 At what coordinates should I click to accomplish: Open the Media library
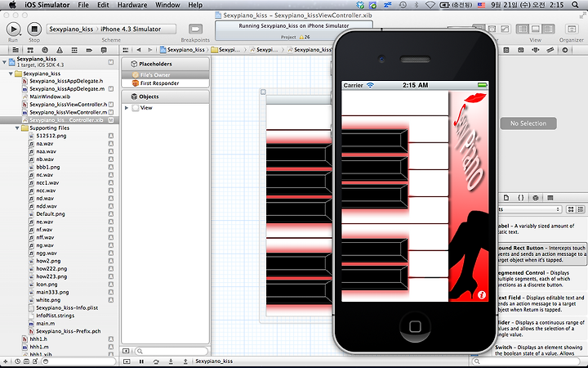[550, 198]
